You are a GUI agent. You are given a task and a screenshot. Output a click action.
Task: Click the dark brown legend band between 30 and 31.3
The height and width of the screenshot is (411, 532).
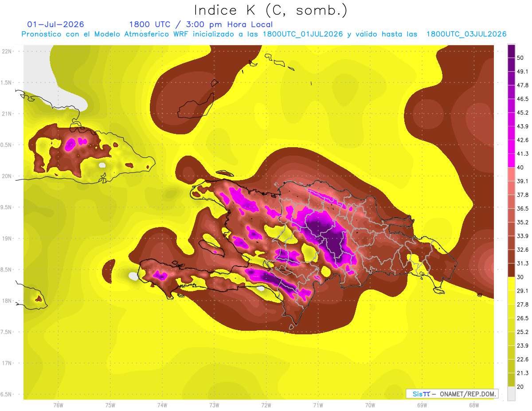512,270
